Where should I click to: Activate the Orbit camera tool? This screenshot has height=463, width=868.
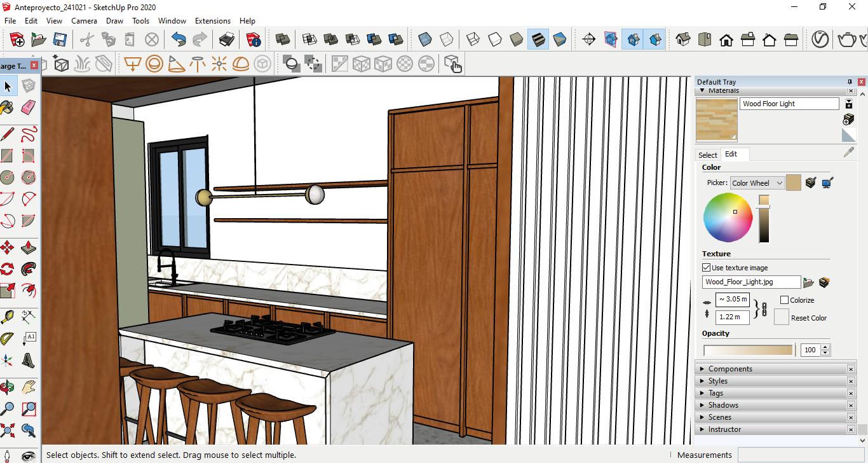click(6, 387)
